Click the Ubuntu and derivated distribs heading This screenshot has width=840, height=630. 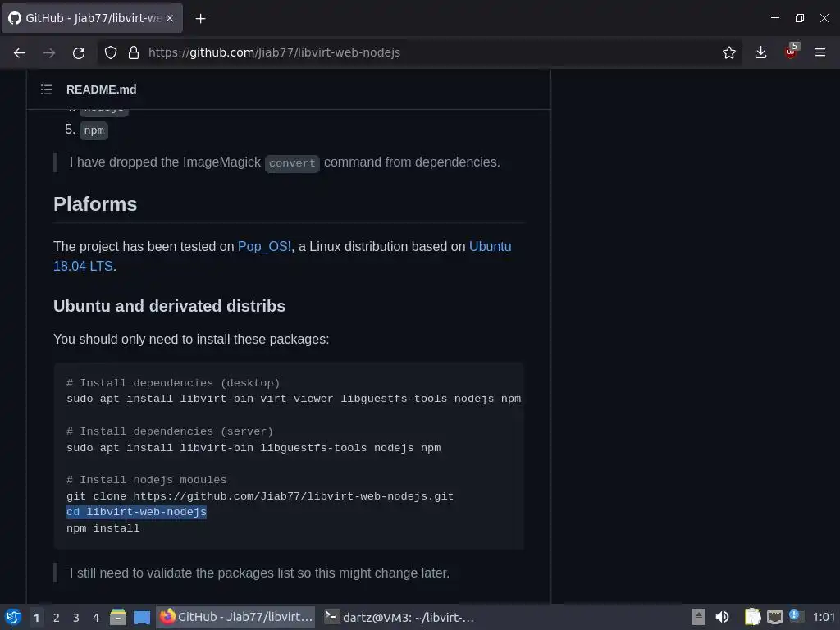tap(169, 306)
